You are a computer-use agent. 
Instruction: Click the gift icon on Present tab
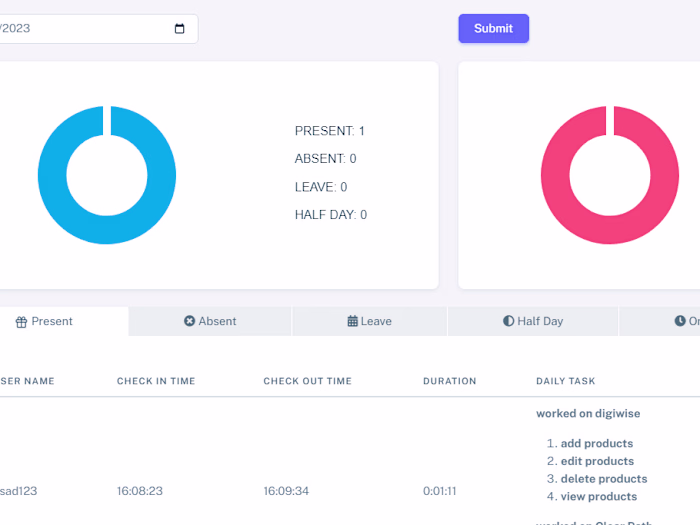[x=21, y=322]
